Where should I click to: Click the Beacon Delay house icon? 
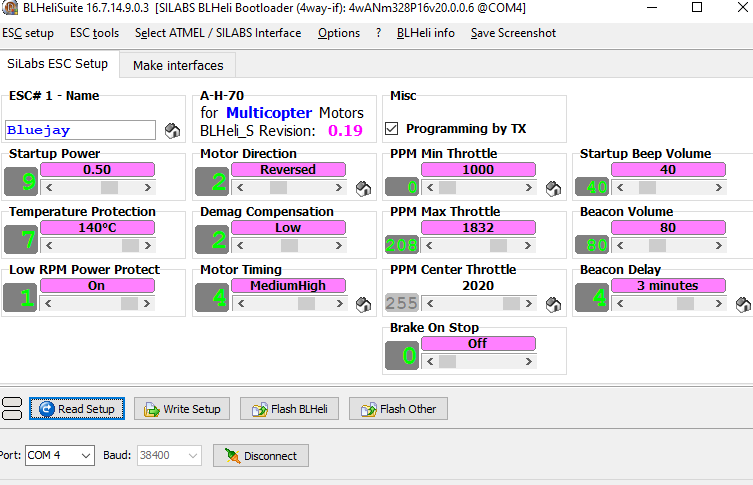click(743, 304)
